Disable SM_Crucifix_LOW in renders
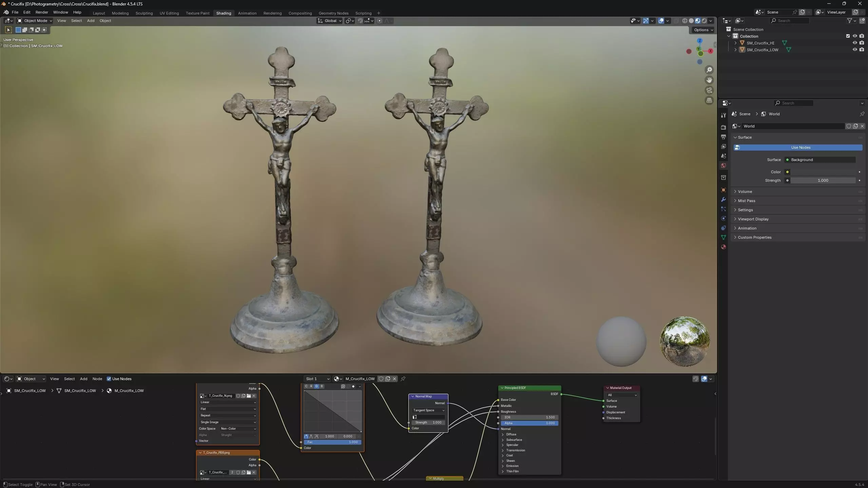Image resolution: width=868 pixels, height=488 pixels. click(x=862, y=50)
